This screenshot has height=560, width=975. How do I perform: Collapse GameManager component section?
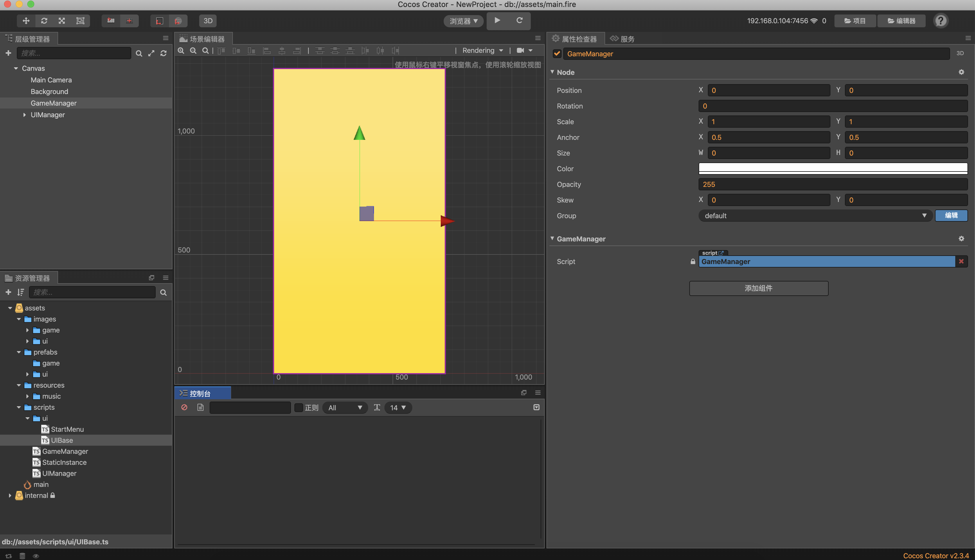click(552, 239)
